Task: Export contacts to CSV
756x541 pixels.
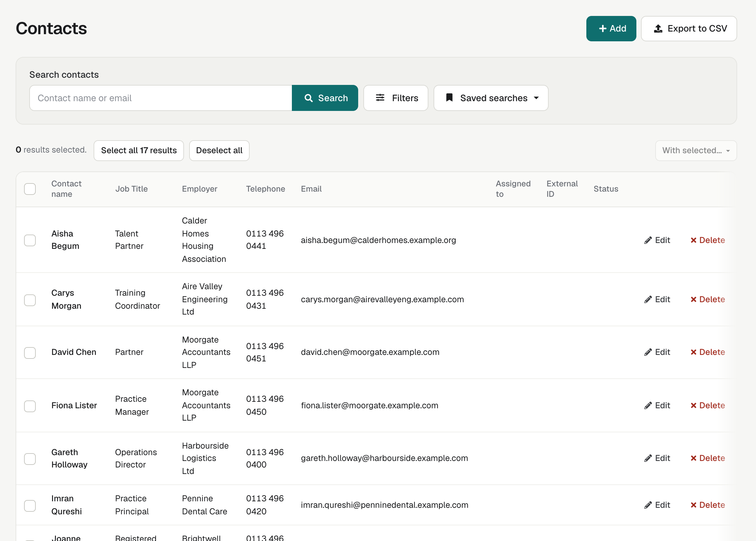Action: point(688,29)
